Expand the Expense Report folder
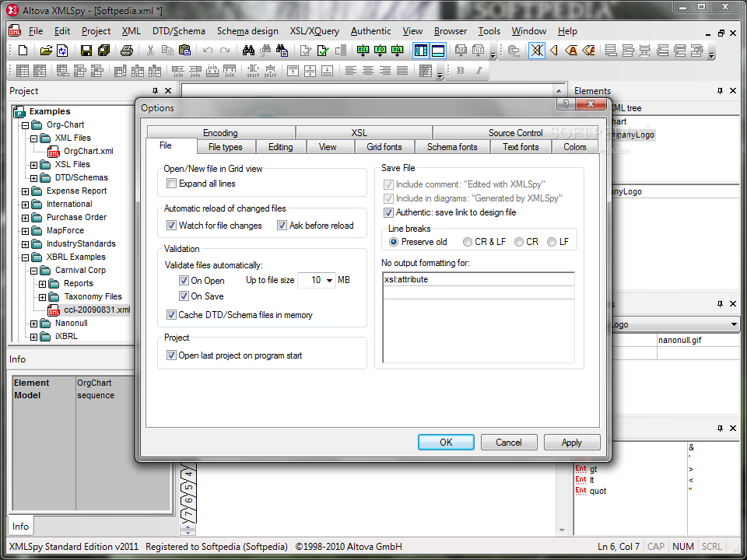Screen dimensions: 747x560 25,191
